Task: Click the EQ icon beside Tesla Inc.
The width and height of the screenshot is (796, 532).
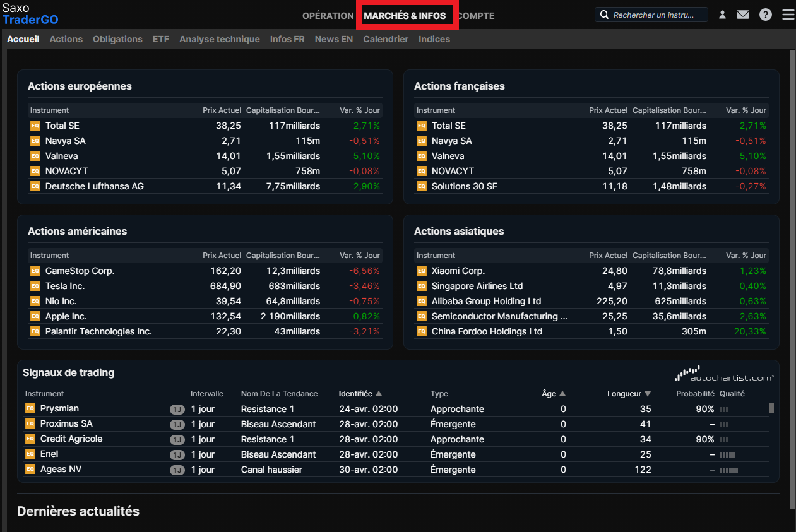Action: [35, 286]
